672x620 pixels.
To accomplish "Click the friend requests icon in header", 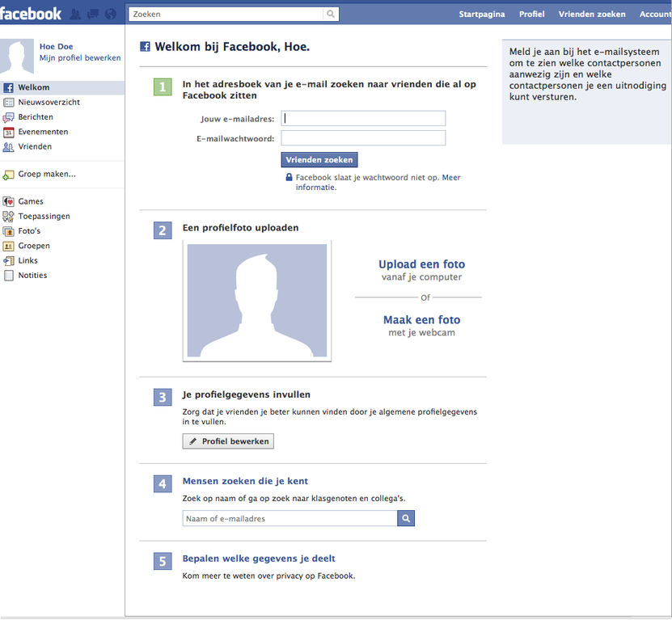I will coord(75,14).
